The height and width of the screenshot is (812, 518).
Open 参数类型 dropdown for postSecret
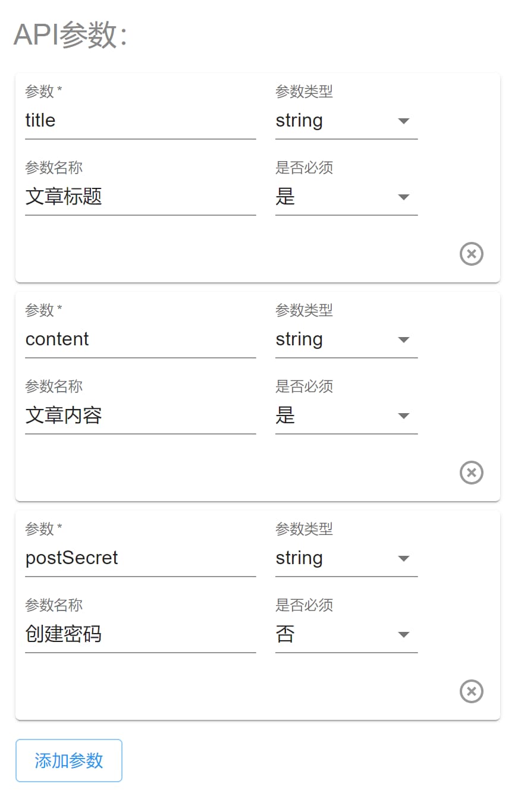[x=346, y=558]
